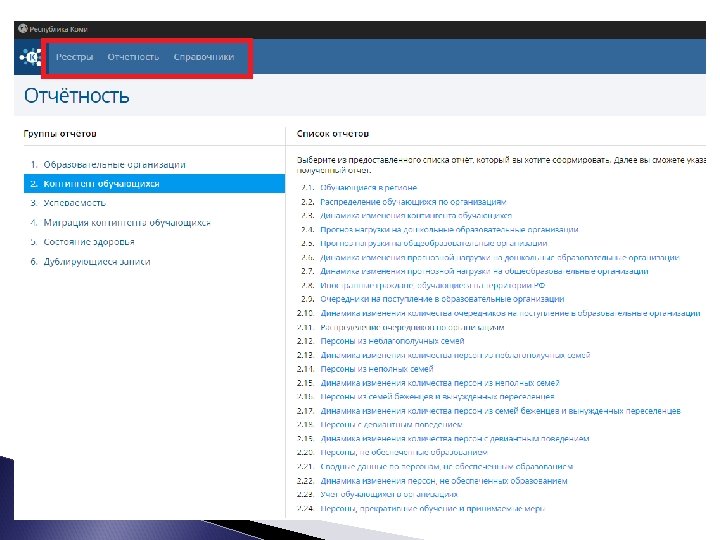Open report 2.6 on preschool forecast load dynamics
The height and width of the screenshot is (540, 720).
click(500, 257)
